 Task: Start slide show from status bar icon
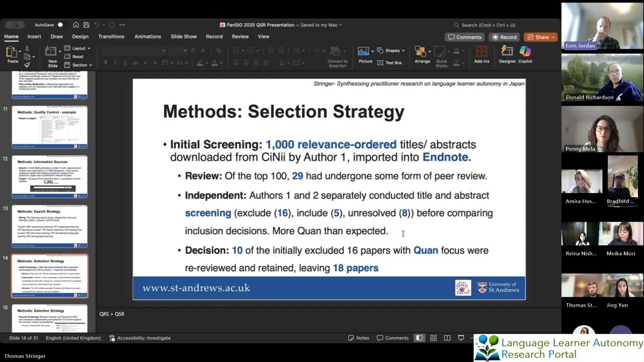[x=461, y=338]
